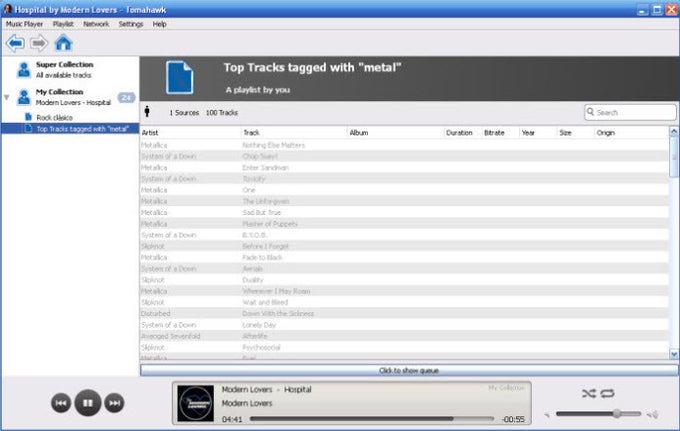Skip to next track
The height and width of the screenshot is (431, 680).
[114, 403]
